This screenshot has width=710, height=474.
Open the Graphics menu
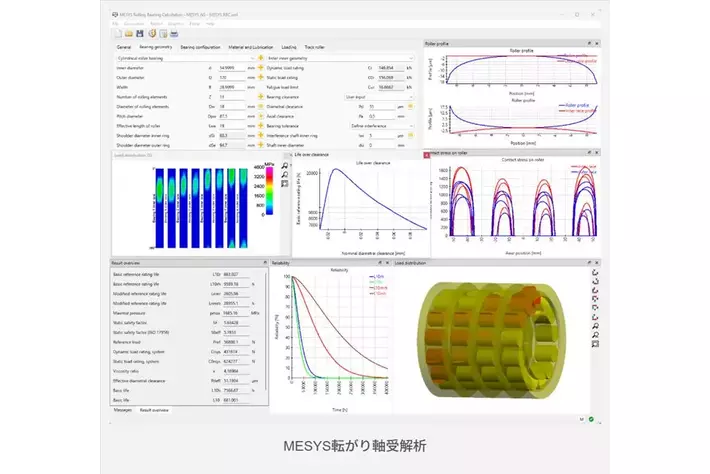(x=176, y=24)
